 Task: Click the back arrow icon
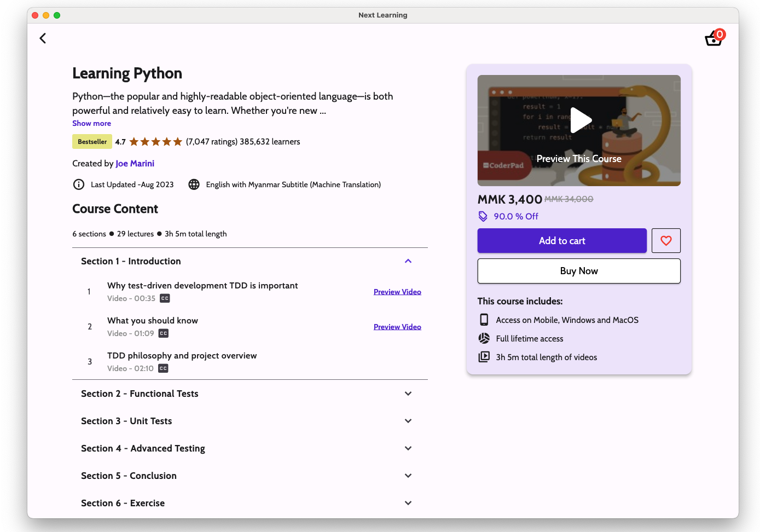coord(43,38)
